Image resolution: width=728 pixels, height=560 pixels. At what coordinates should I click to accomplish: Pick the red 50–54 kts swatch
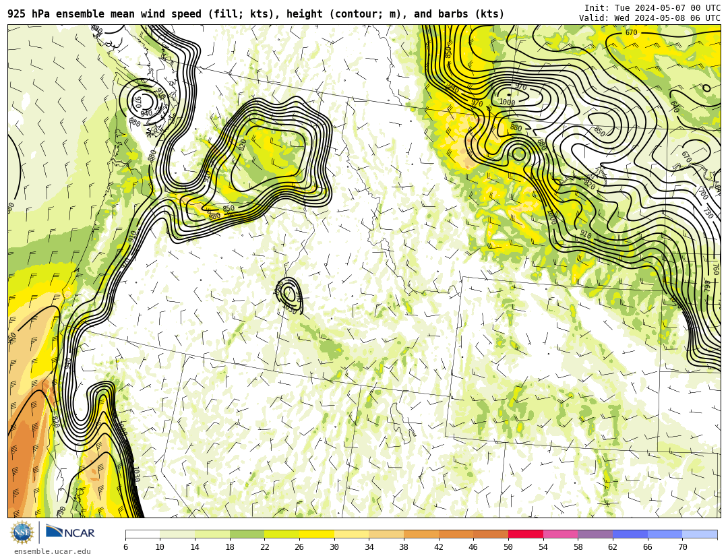coord(526,534)
